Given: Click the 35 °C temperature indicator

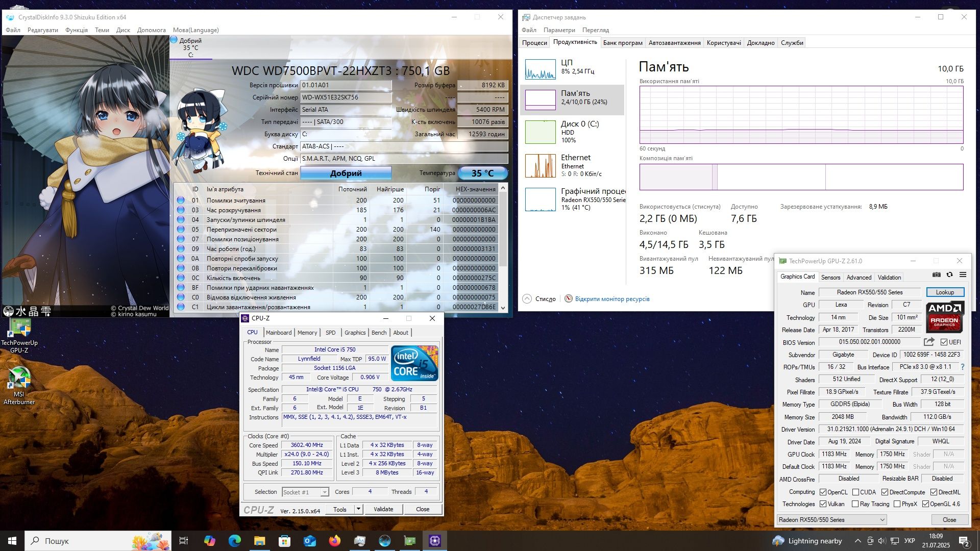Looking at the screenshot, I should [483, 173].
